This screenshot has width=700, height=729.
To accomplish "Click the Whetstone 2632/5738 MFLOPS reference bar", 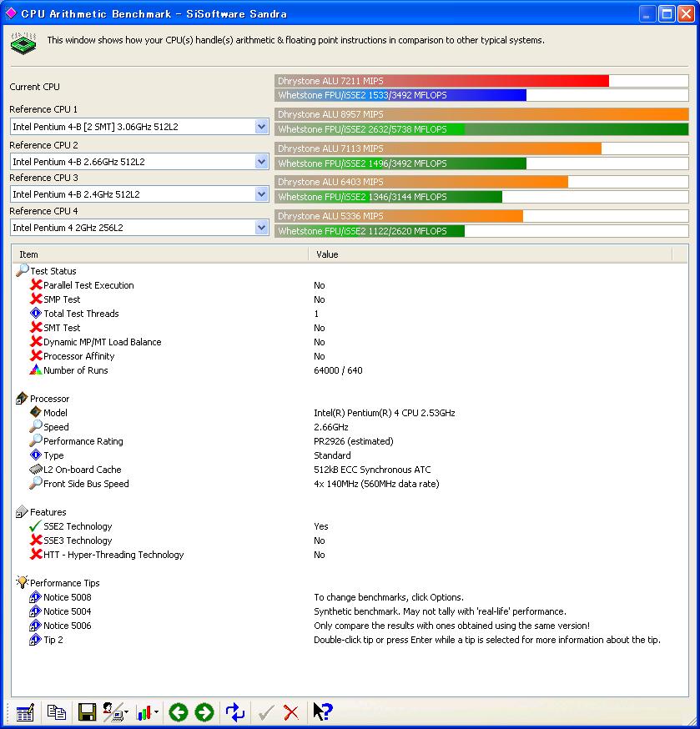I will pos(481,129).
